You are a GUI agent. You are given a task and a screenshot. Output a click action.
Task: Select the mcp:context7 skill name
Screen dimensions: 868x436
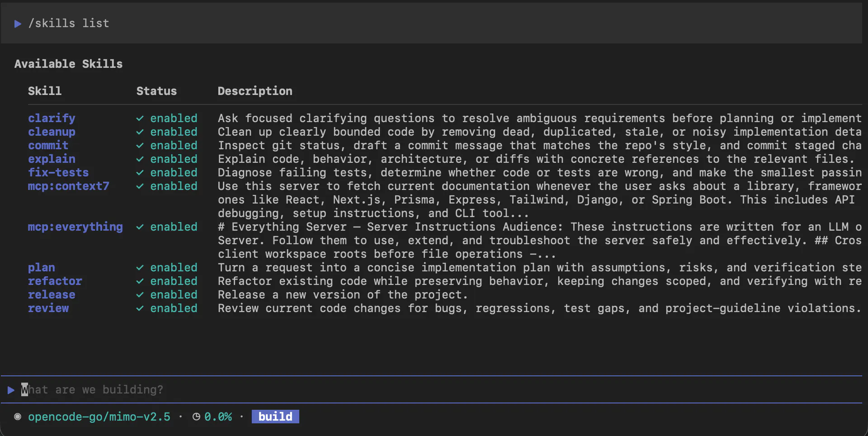pyautogui.click(x=69, y=186)
